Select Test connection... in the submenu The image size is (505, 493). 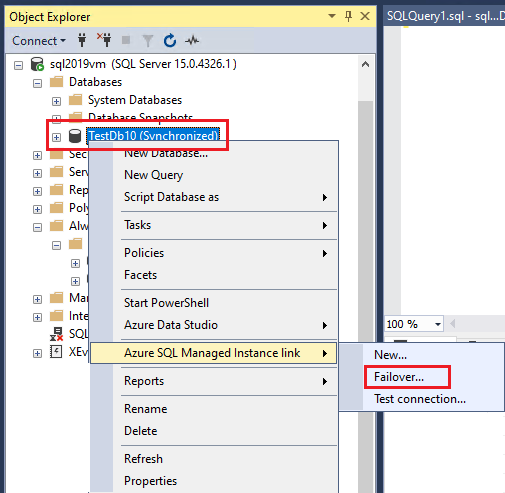pyautogui.click(x=422, y=399)
